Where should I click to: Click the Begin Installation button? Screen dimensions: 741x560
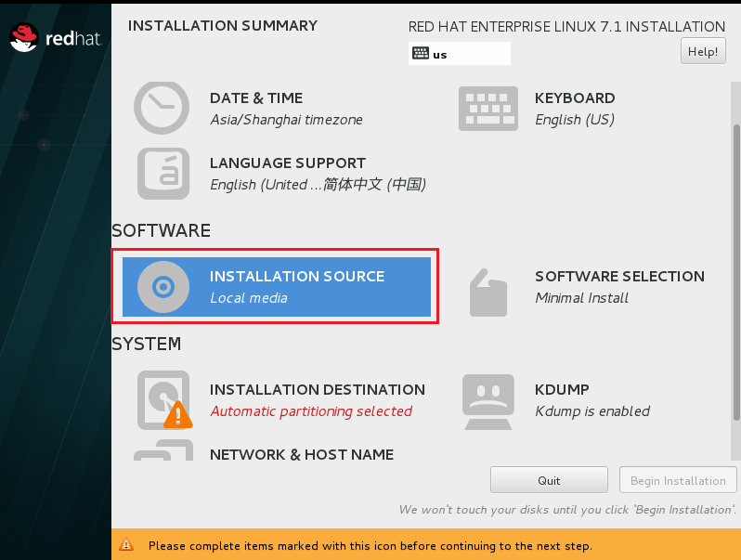pos(678,480)
